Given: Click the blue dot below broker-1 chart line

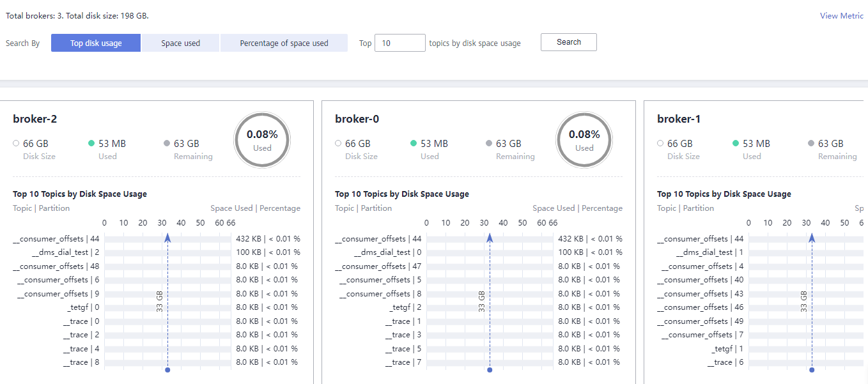Looking at the screenshot, I should point(812,370).
